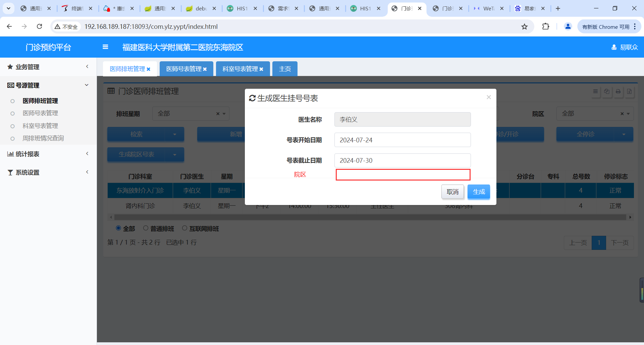Select the 全部 radio button

(118, 228)
